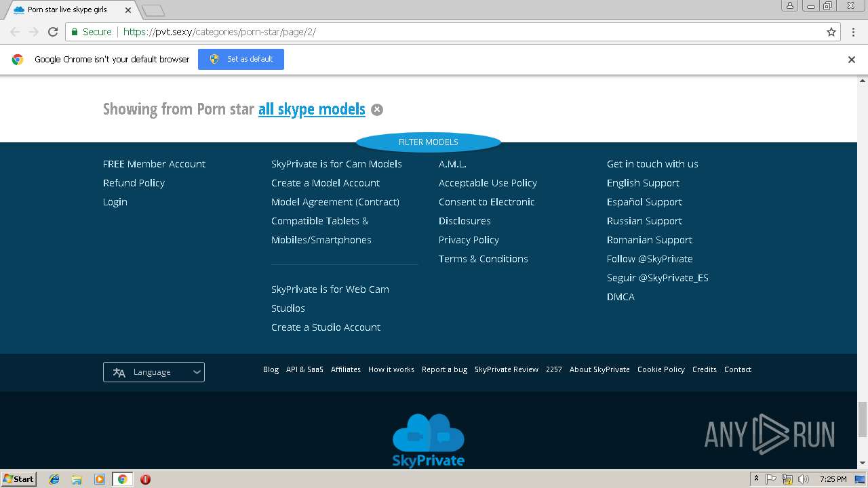868x488 pixels.
Task: Open the How it works footer link
Action: pos(391,369)
